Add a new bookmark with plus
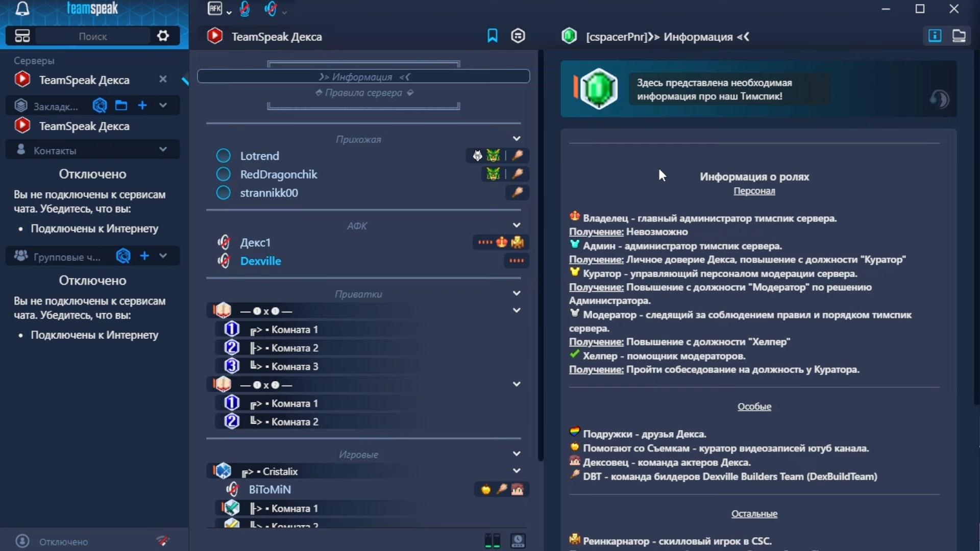 (142, 106)
